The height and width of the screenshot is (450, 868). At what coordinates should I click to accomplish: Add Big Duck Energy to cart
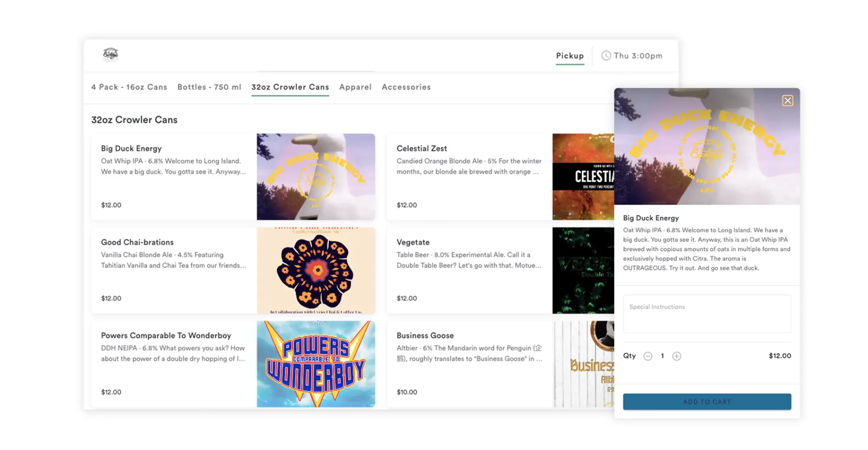(x=707, y=401)
